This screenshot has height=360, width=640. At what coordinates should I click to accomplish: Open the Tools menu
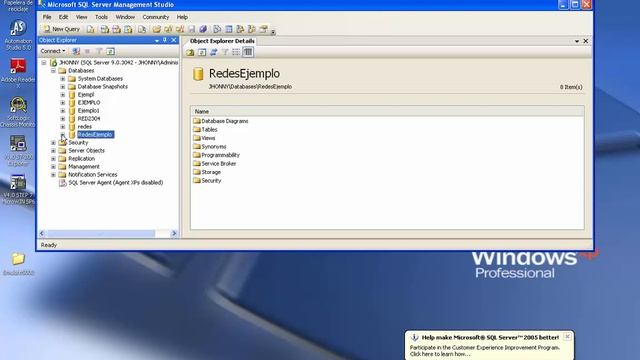[x=101, y=17]
